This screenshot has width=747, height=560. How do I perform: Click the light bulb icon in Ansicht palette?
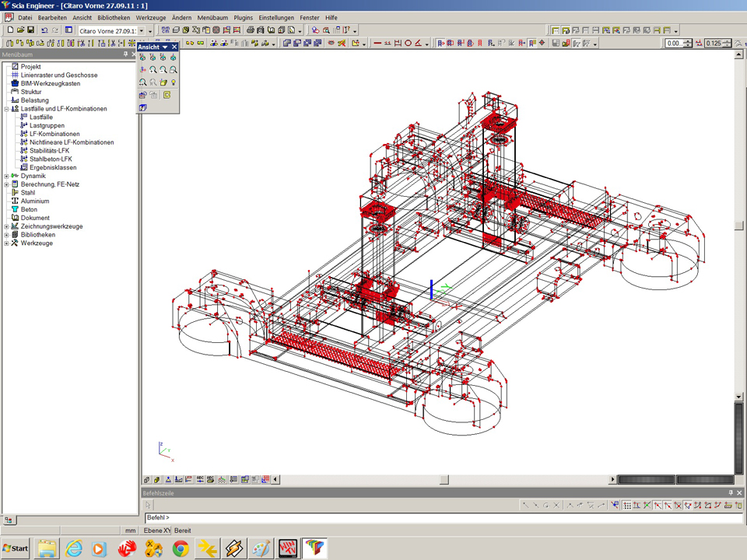click(174, 82)
